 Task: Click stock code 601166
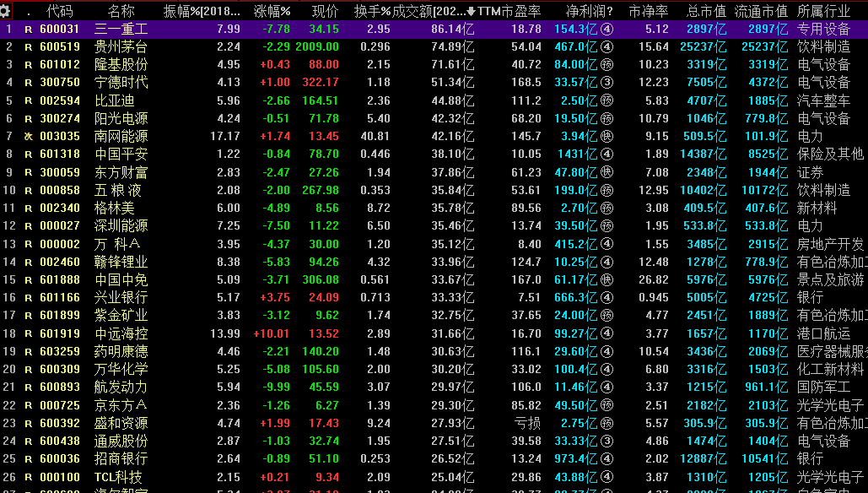pyautogui.click(x=60, y=297)
